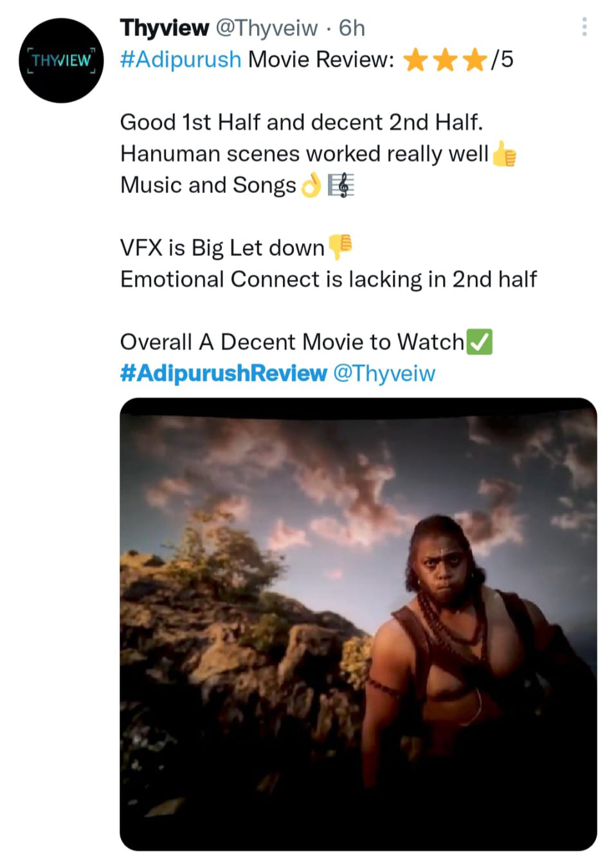The image size is (616, 866).
Task: Open the #Adipurush hashtag
Action: [181, 59]
